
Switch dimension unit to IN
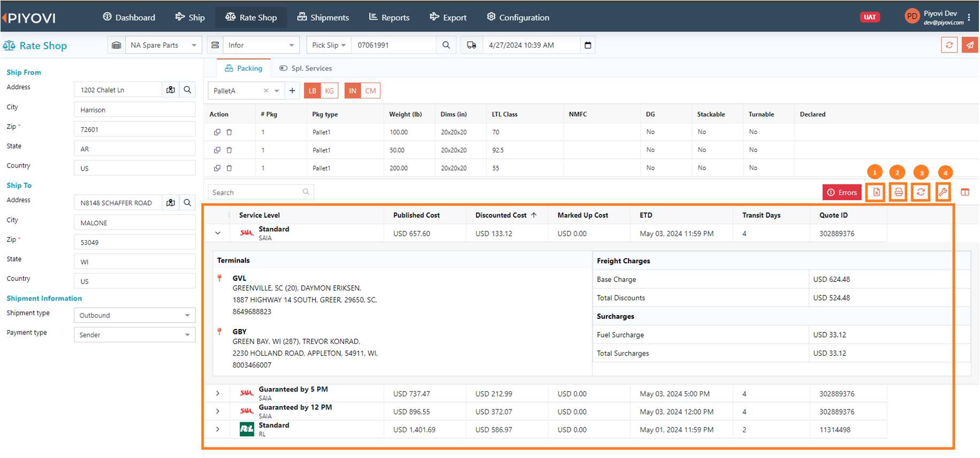[353, 90]
